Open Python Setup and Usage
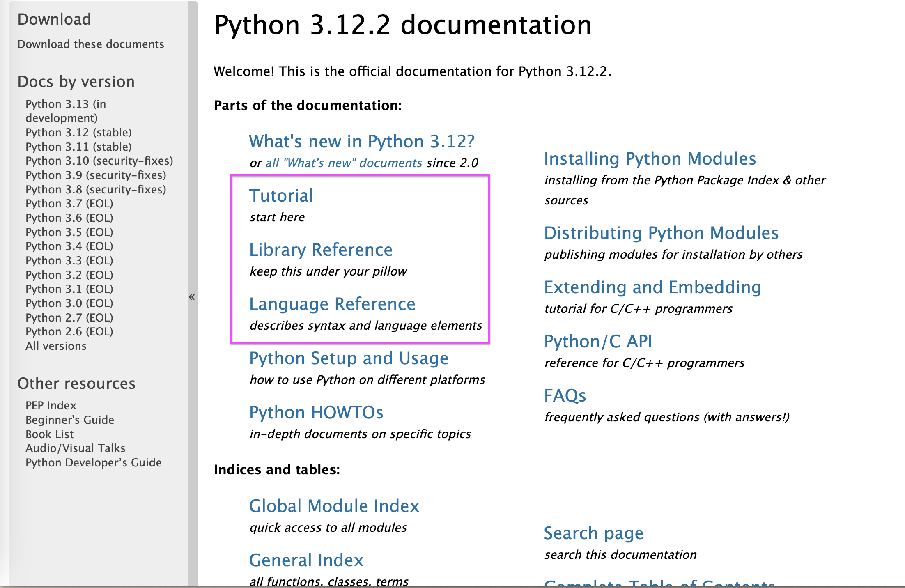The width and height of the screenshot is (905, 588). click(349, 358)
